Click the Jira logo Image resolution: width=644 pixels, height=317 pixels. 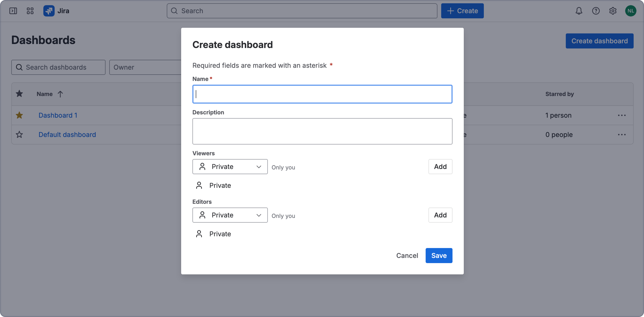(x=49, y=11)
